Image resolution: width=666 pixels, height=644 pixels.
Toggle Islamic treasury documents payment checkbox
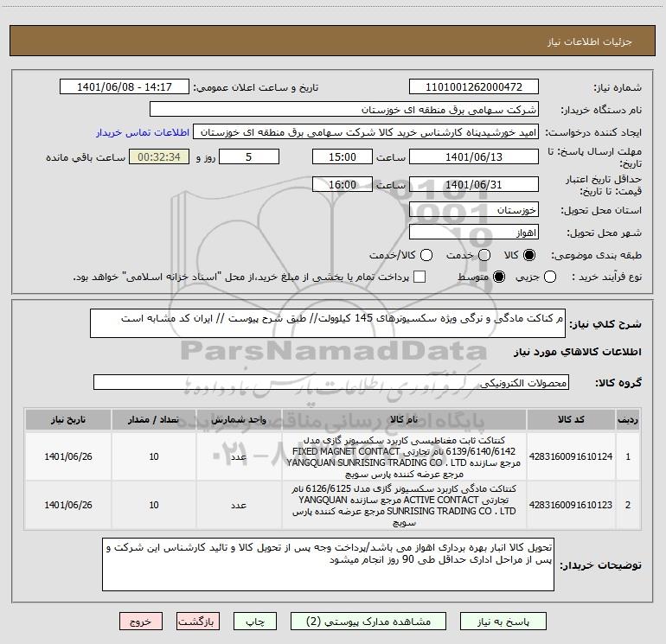(x=419, y=277)
